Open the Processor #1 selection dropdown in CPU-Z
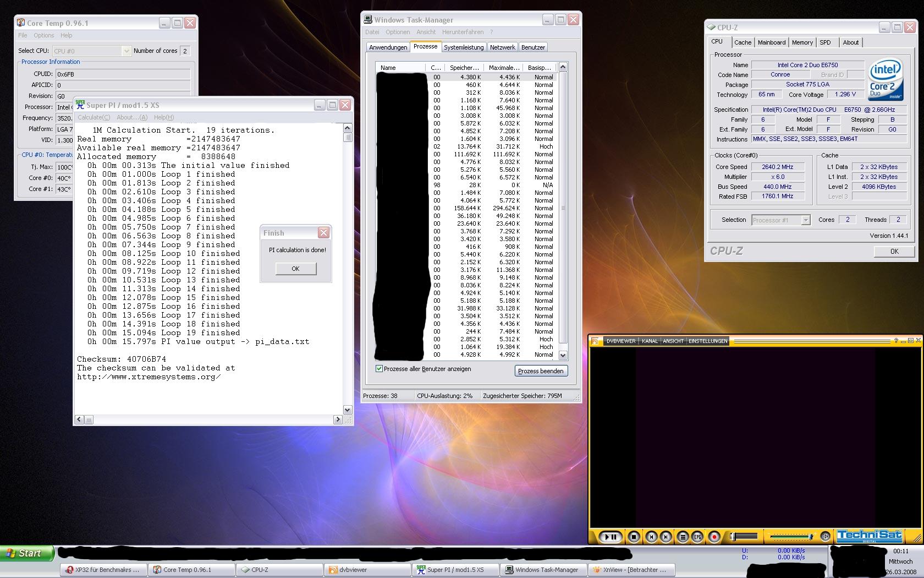 tap(806, 220)
